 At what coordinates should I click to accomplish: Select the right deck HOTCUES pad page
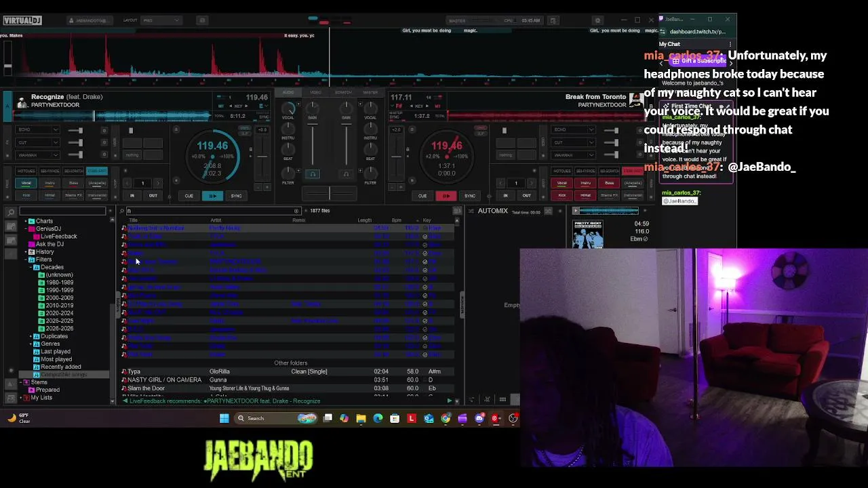[x=562, y=171]
